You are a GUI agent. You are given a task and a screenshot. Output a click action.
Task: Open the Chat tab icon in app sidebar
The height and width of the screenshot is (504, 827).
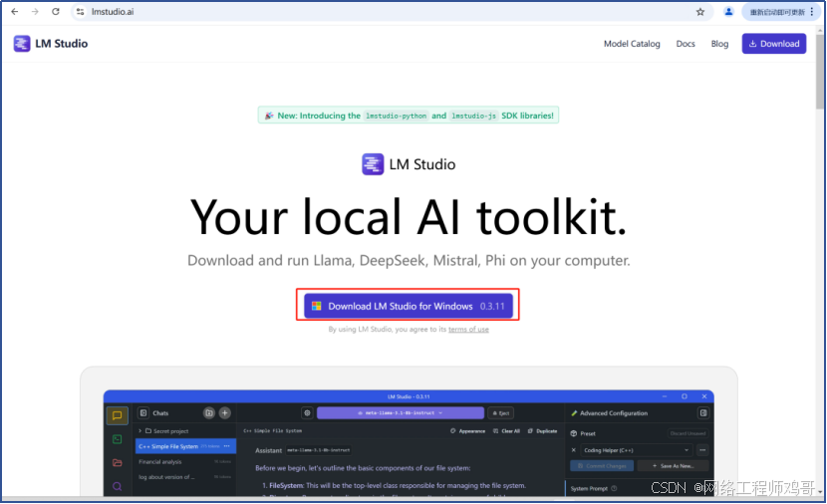(118, 415)
